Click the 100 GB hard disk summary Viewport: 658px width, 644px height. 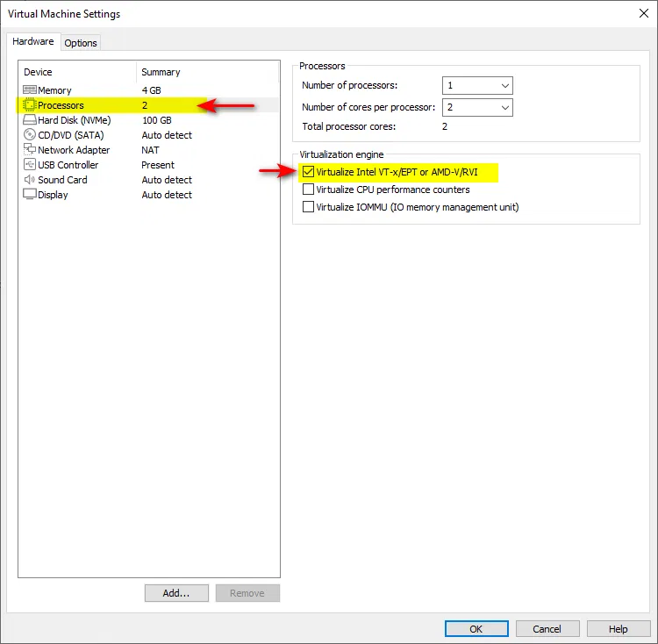tap(157, 120)
